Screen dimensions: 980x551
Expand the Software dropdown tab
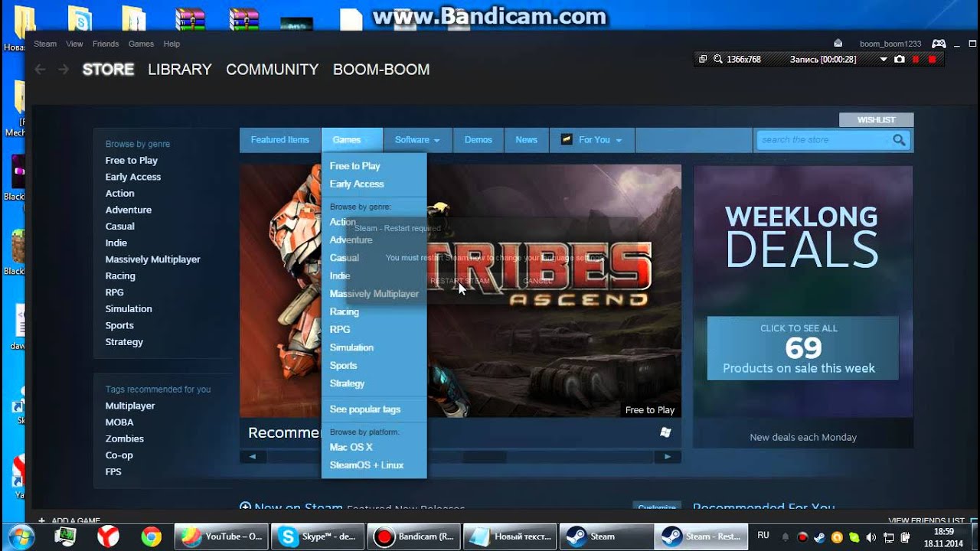(417, 140)
